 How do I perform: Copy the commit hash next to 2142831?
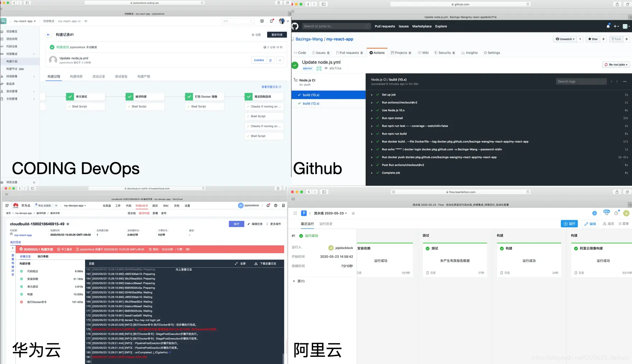270,60
